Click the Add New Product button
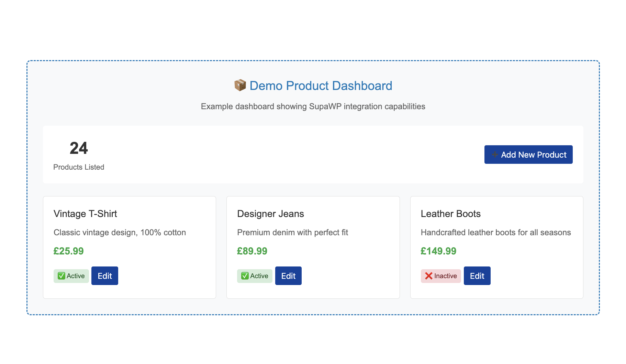 [528, 155]
